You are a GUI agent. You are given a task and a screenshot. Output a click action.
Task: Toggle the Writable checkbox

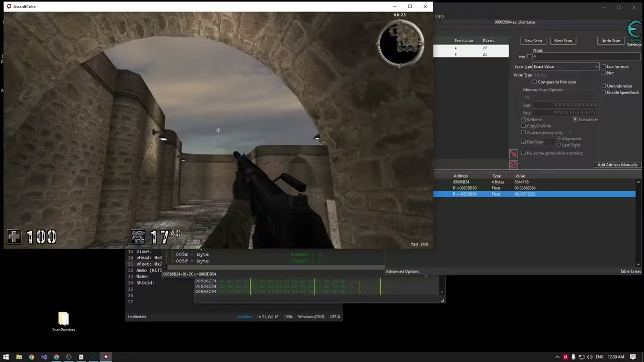click(x=524, y=120)
